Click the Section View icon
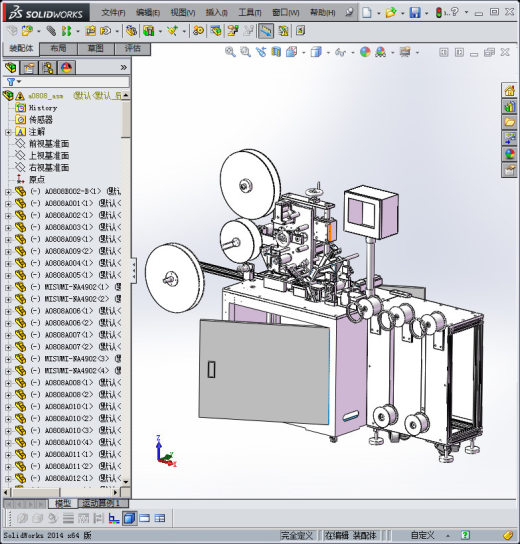The image size is (520, 544). pyautogui.click(x=276, y=52)
